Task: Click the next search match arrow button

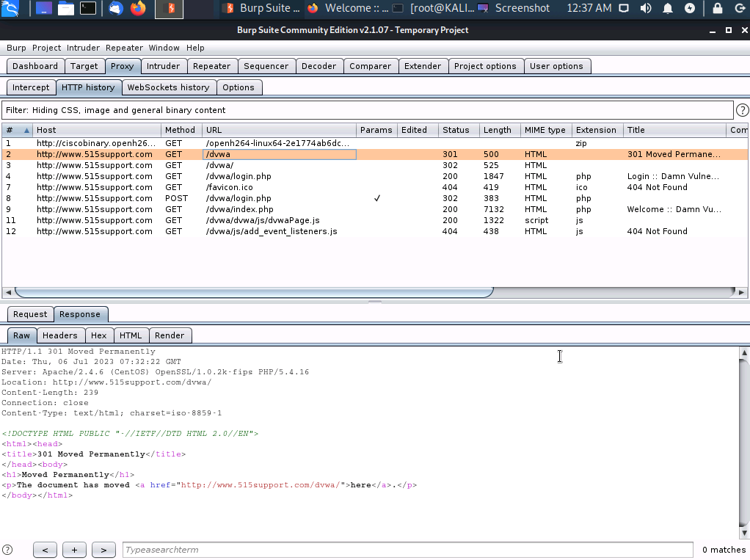Action: pyautogui.click(x=103, y=549)
